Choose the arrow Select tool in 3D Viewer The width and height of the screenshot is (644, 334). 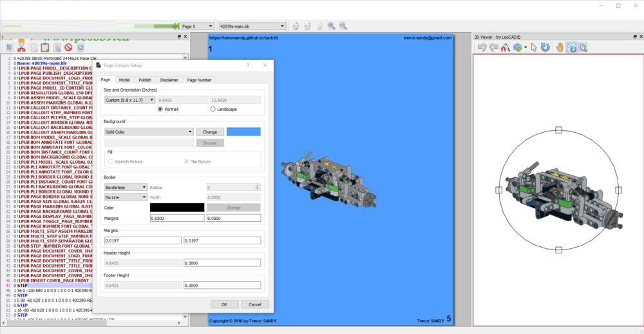pos(534,47)
